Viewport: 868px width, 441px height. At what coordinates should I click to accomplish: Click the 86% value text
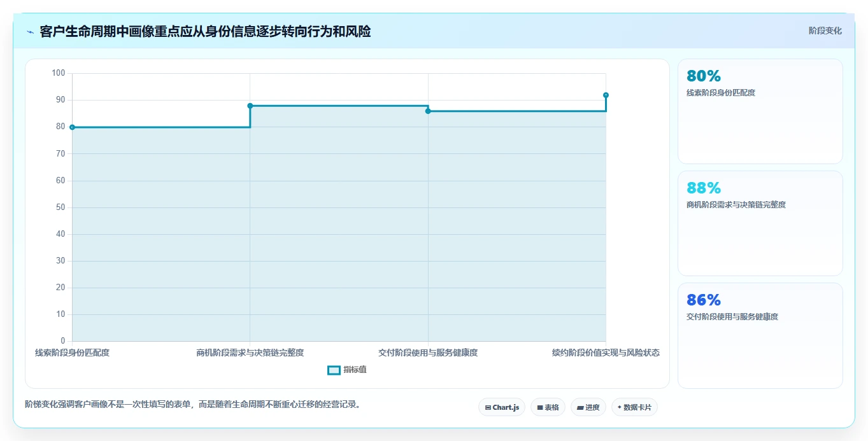[704, 300]
